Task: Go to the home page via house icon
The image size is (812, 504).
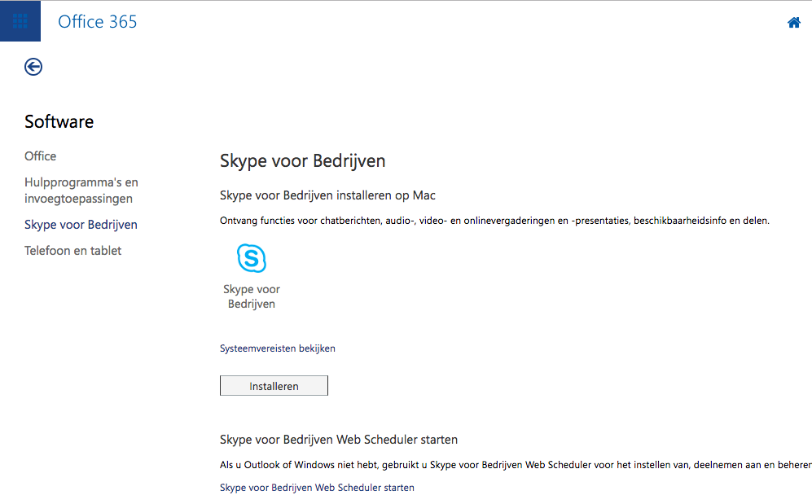Action: click(x=794, y=22)
